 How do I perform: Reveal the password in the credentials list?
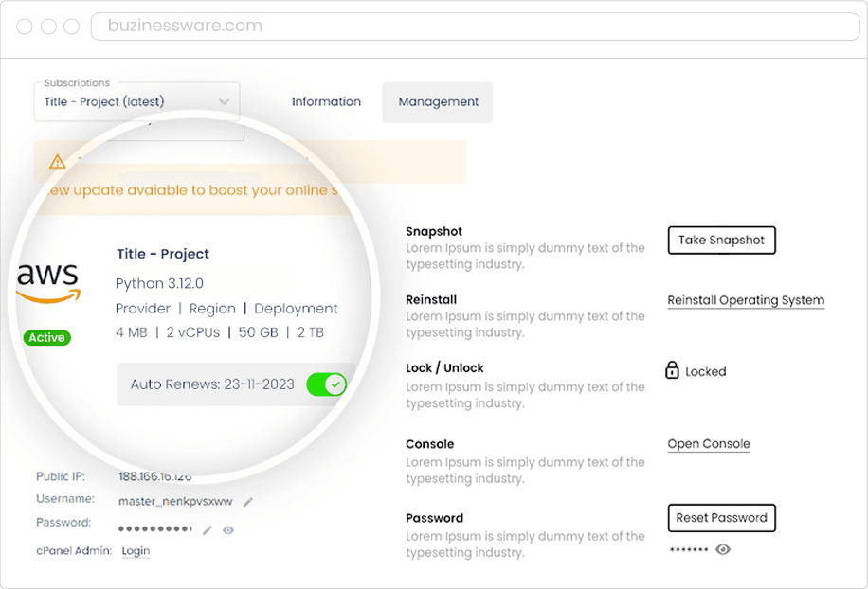228,530
